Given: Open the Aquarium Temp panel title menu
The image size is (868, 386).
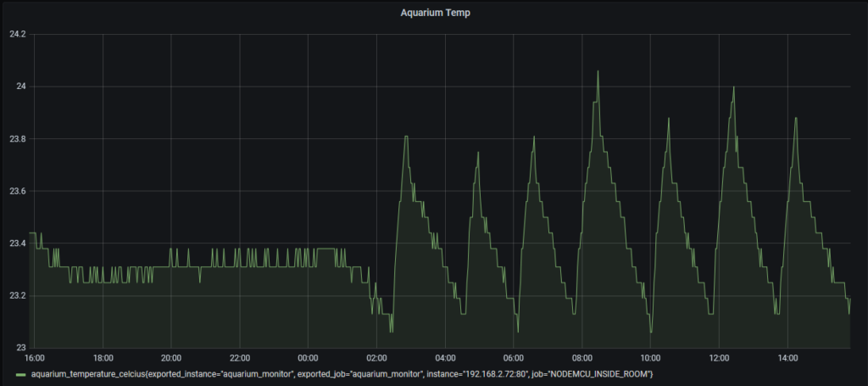Looking at the screenshot, I should point(434,13).
